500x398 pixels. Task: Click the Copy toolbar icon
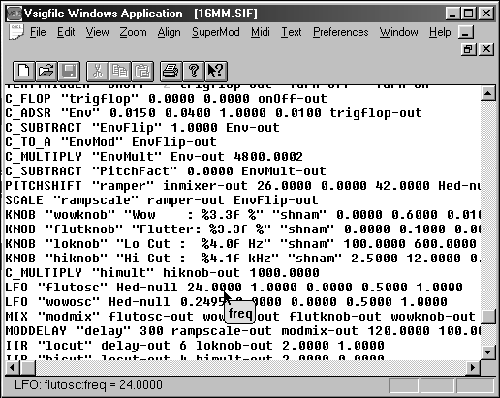click(120, 71)
